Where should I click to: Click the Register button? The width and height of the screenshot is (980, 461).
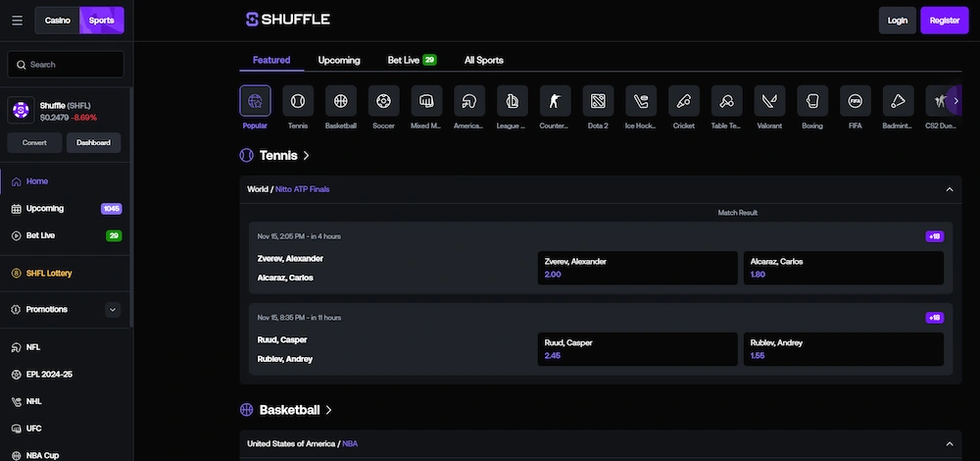(945, 21)
